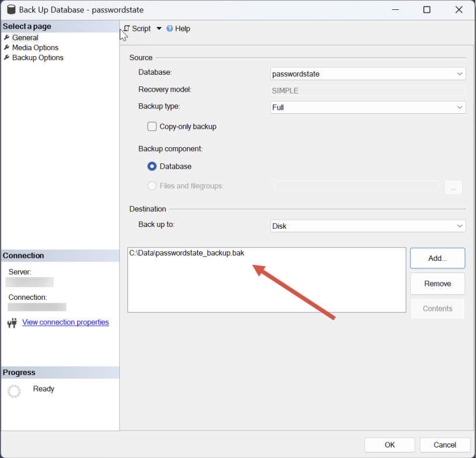
Task: Click the Files and filegroups text field
Action: (x=356, y=186)
